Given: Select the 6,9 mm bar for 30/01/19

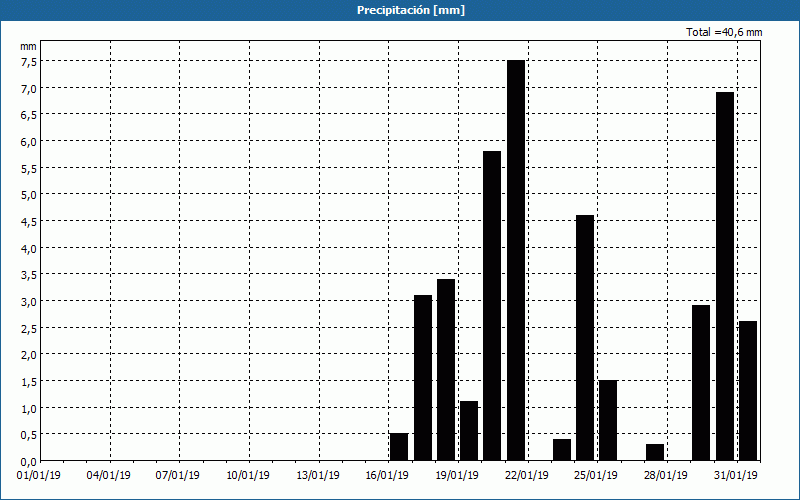Looking at the screenshot, I should point(725,277).
